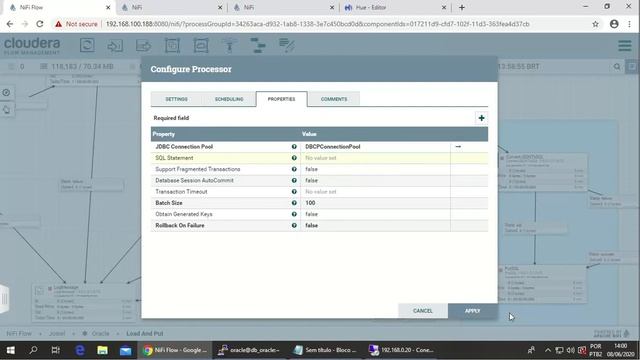
Task: Edit Transaction Timeout empty value
Action: (375, 191)
